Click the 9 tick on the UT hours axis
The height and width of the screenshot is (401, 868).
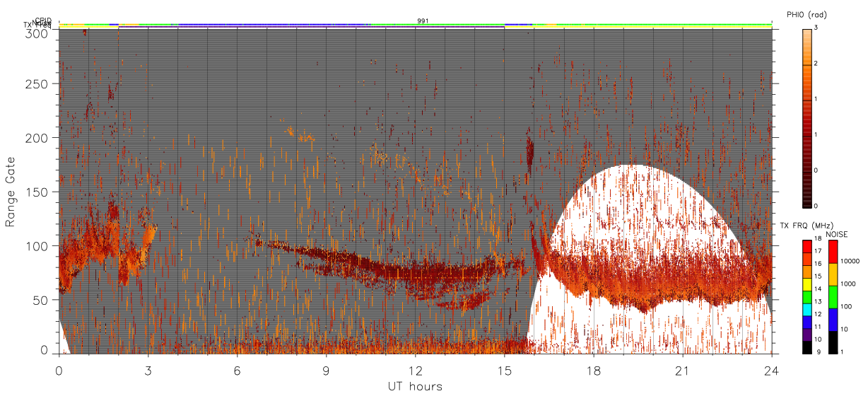tap(326, 370)
